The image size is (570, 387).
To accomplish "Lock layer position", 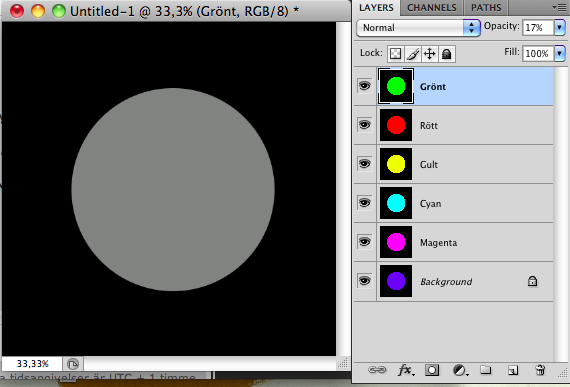I will [x=430, y=54].
